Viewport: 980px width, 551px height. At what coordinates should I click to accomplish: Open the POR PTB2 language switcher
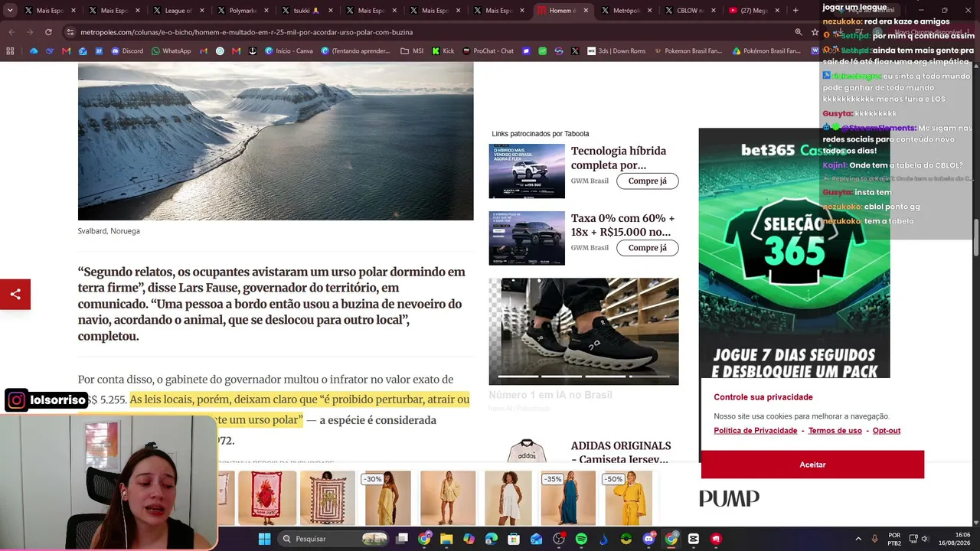(894, 539)
